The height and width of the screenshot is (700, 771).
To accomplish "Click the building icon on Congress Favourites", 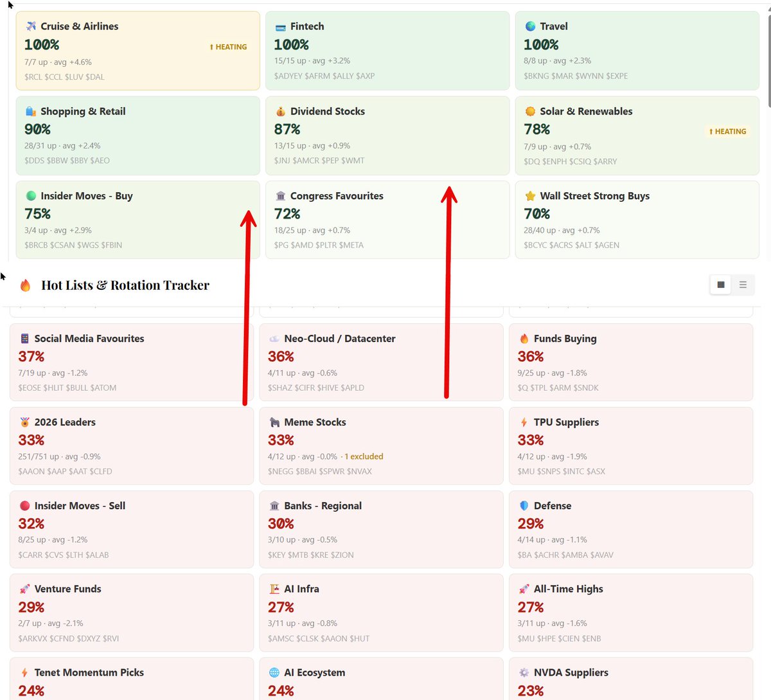I will (280, 196).
